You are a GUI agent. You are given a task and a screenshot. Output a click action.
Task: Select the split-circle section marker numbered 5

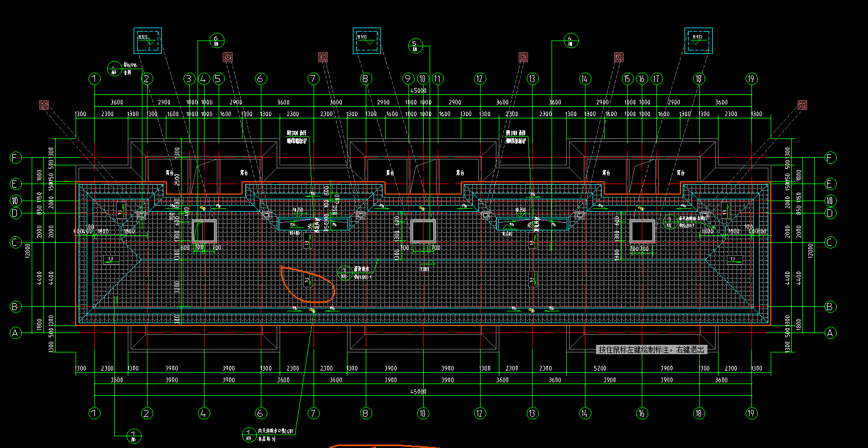point(416,45)
